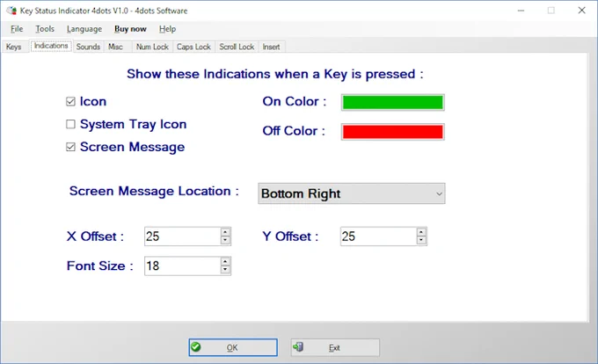The height and width of the screenshot is (364, 598).
Task: Minimize the Key Status Indicator window
Action: (x=521, y=11)
